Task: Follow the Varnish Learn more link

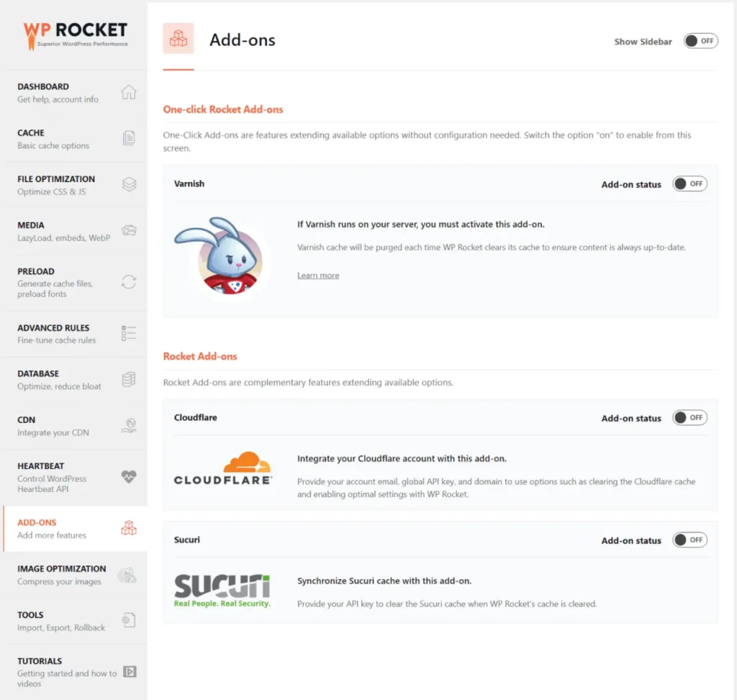Action: pos(317,276)
